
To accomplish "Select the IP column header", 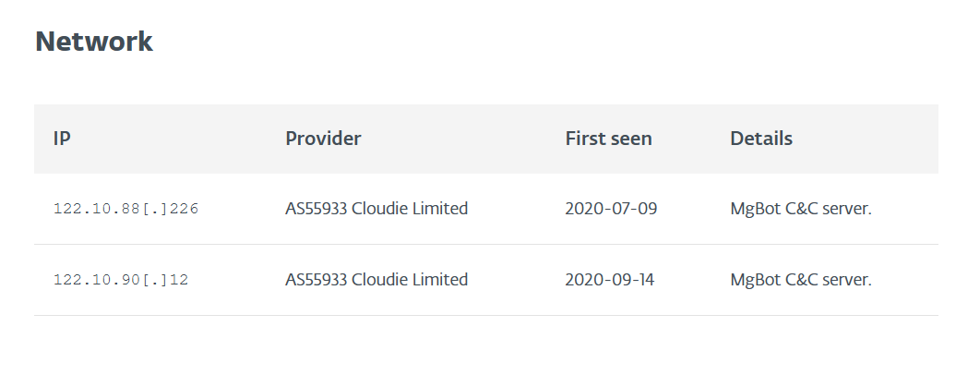I will [x=62, y=139].
